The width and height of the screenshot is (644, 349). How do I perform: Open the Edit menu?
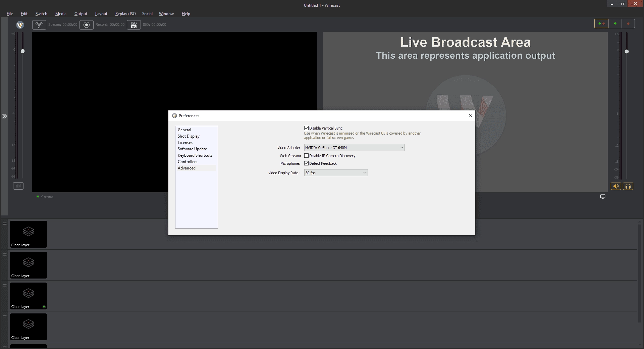(24, 14)
